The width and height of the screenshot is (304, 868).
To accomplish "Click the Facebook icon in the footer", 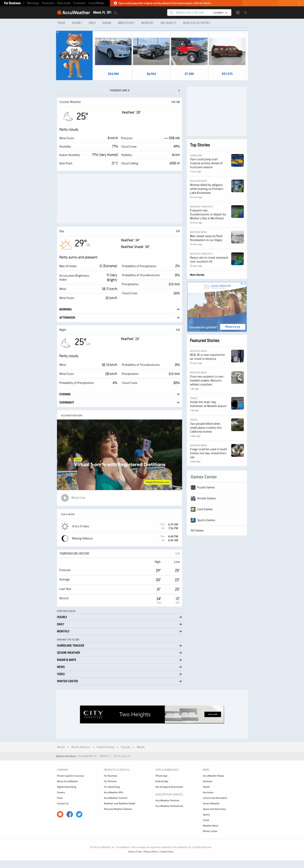I will click(69, 814).
